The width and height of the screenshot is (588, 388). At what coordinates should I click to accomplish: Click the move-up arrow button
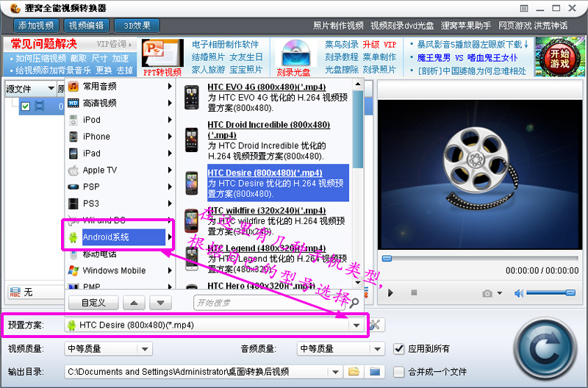point(134,303)
